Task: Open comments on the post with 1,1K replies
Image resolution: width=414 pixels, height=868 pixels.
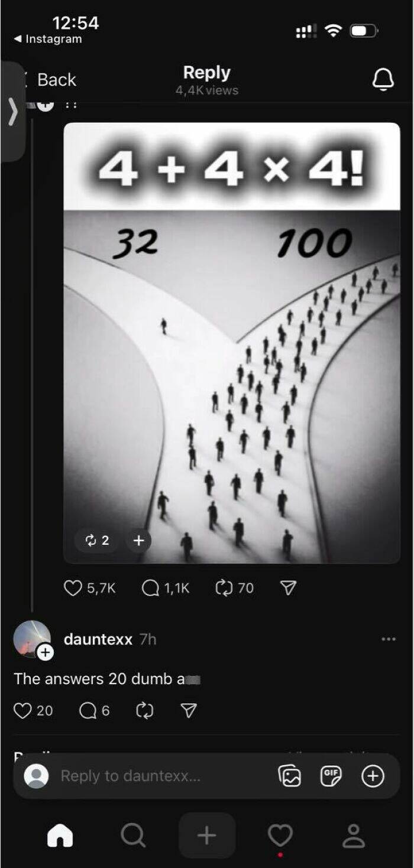Action: coord(150,588)
